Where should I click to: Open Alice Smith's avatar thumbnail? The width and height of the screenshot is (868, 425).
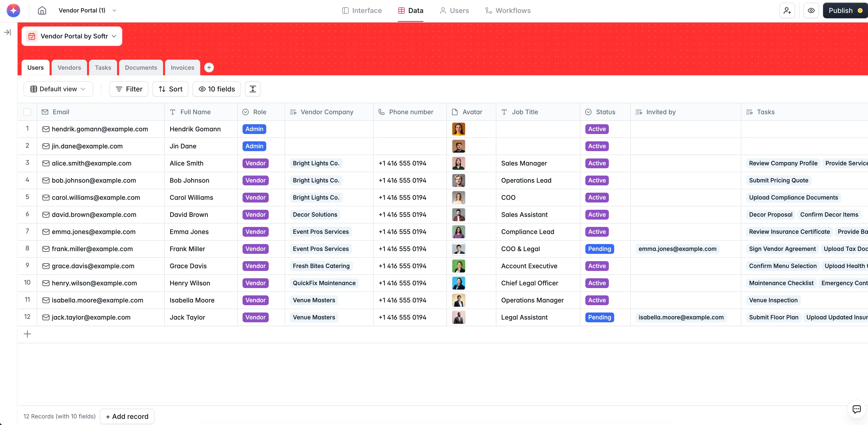pyautogui.click(x=458, y=163)
